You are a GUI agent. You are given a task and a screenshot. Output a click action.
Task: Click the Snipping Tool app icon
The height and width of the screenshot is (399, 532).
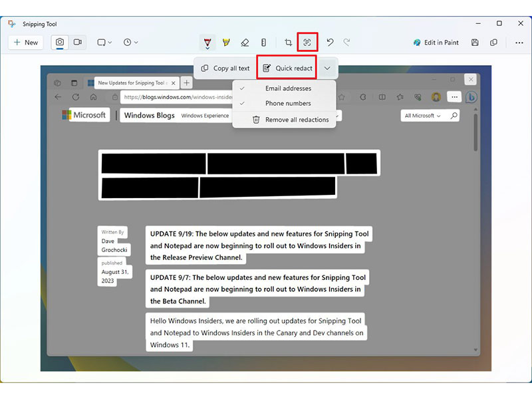pyautogui.click(x=12, y=24)
